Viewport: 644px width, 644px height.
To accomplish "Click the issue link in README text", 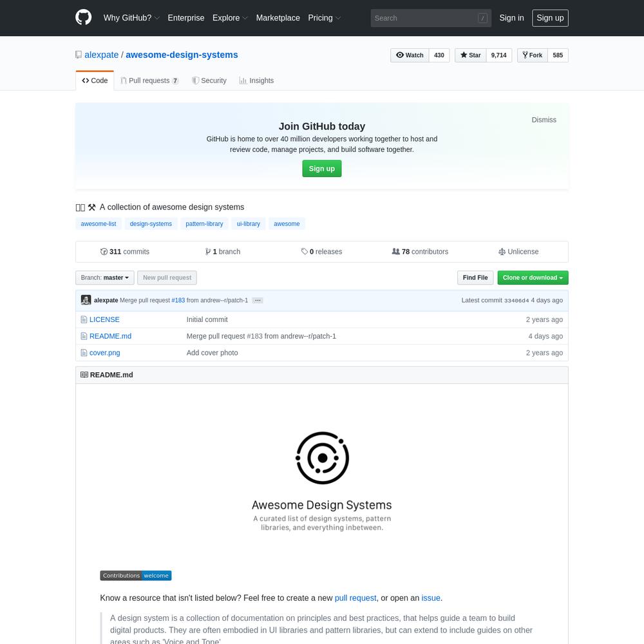I will [431, 598].
